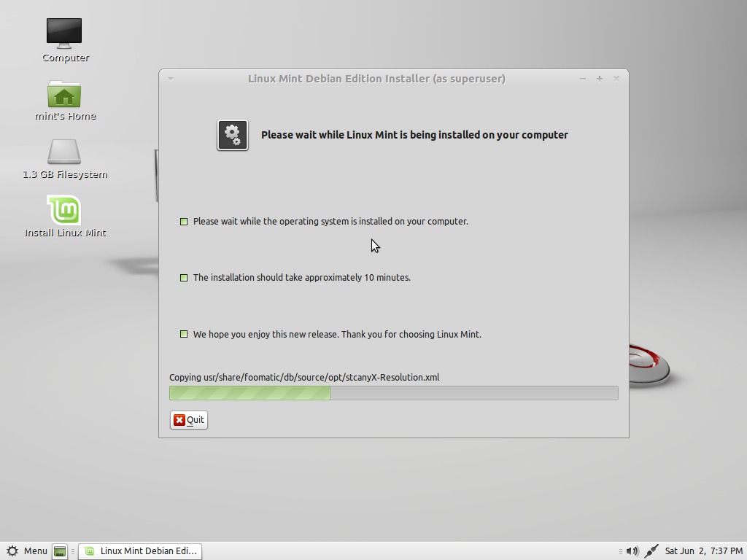The width and height of the screenshot is (747, 560).
Task: Click the gear icon in the installer header
Action: [233, 135]
